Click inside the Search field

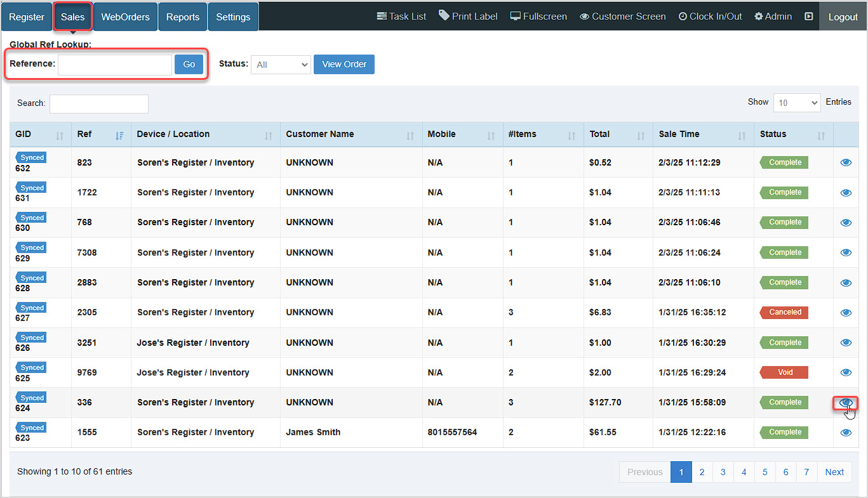pyautogui.click(x=98, y=103)
